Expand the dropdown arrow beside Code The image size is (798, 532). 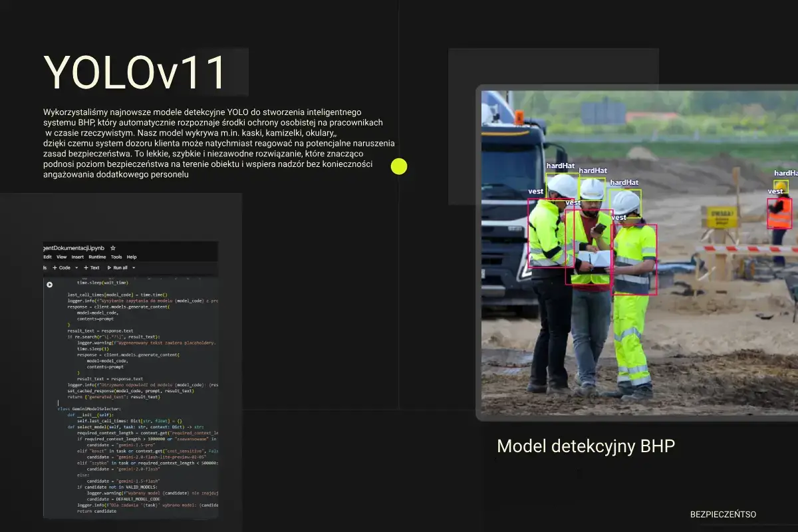(76, 267)
